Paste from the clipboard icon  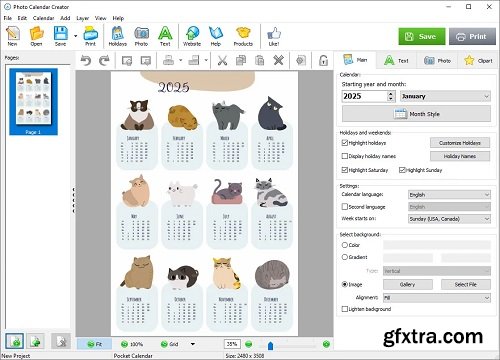(259, 60)
